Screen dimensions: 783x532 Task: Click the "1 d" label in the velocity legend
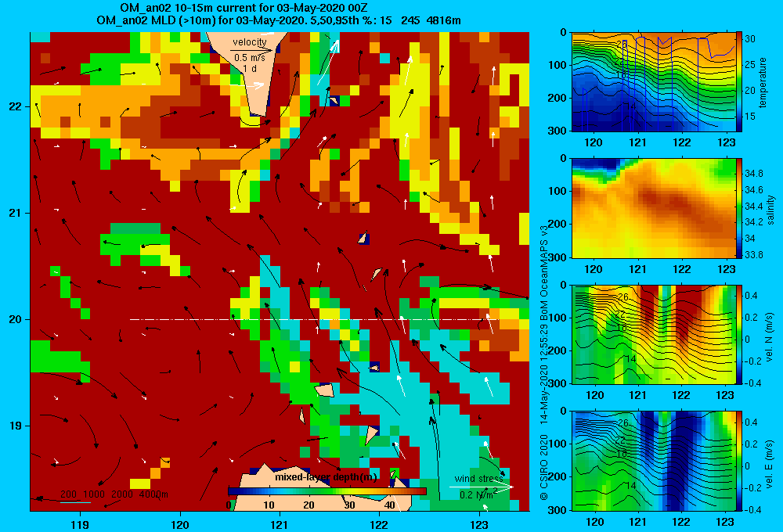tap(250, 68)
